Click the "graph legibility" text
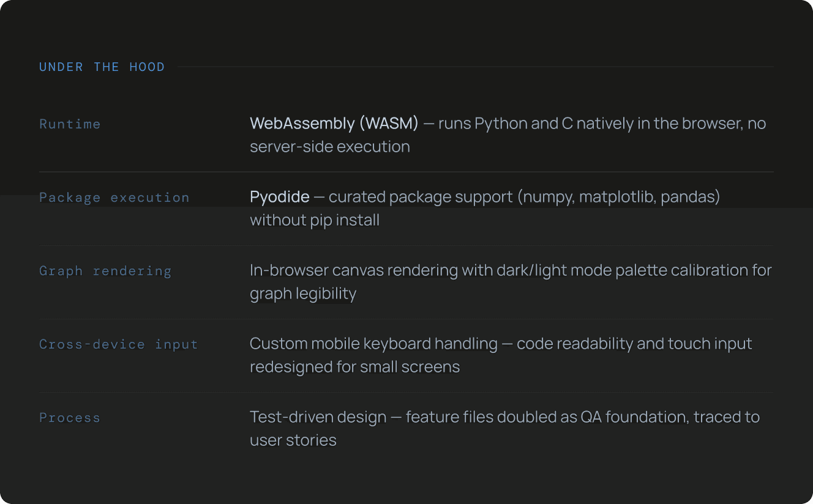This screenshot has height=504, width=813. click(302, 294)
